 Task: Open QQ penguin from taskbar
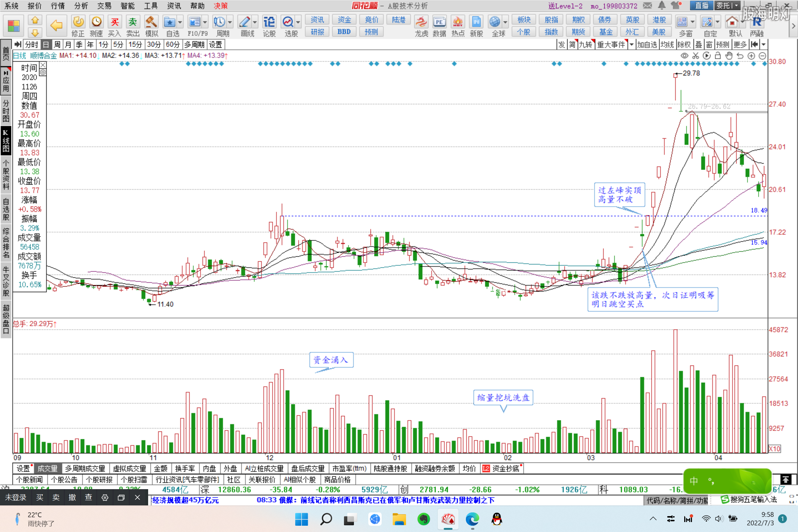click(497, 519)
